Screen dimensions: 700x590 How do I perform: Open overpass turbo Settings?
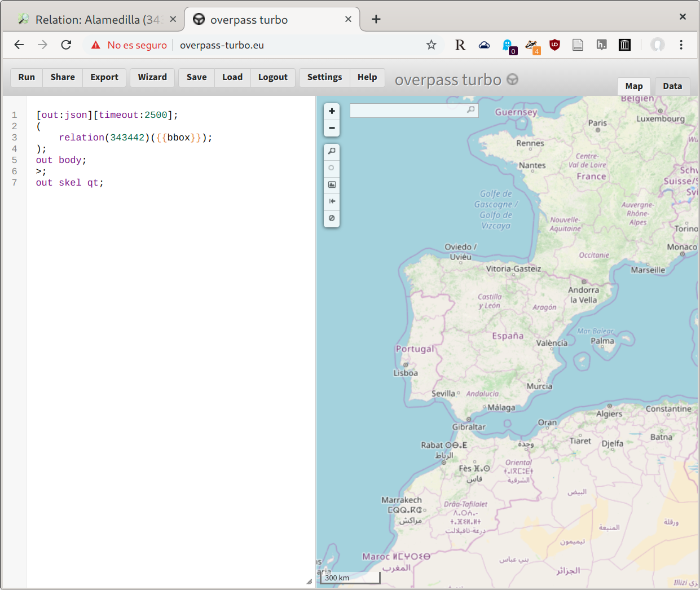coord(324,77)
